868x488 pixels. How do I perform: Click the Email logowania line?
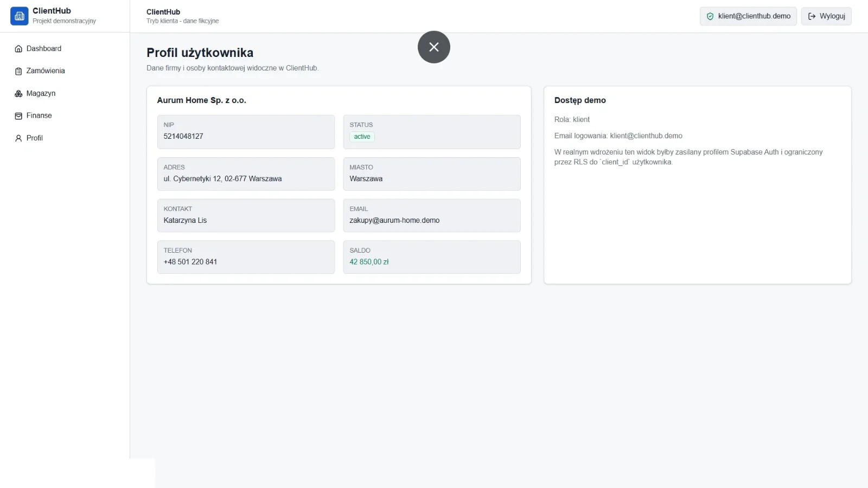point(618,136)
